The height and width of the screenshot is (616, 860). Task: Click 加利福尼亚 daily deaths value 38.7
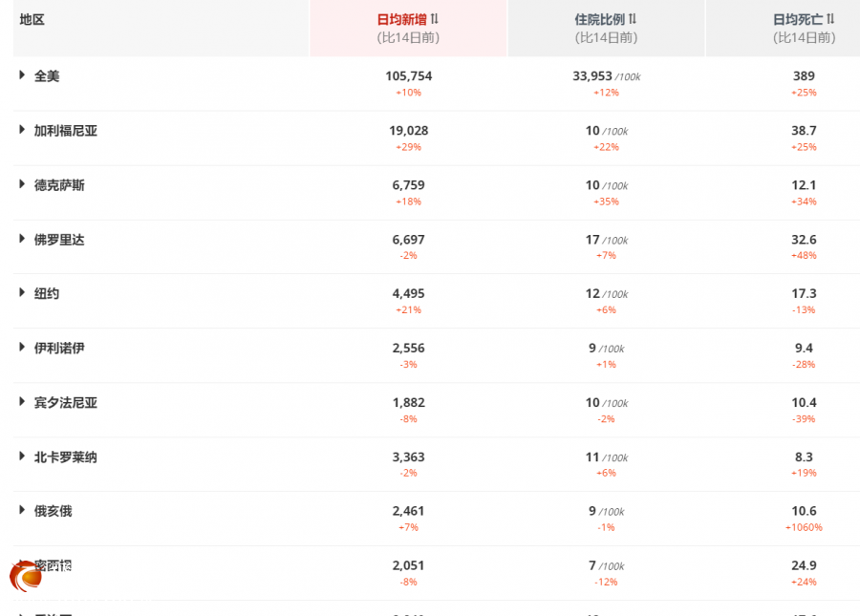tap(804, 131)
